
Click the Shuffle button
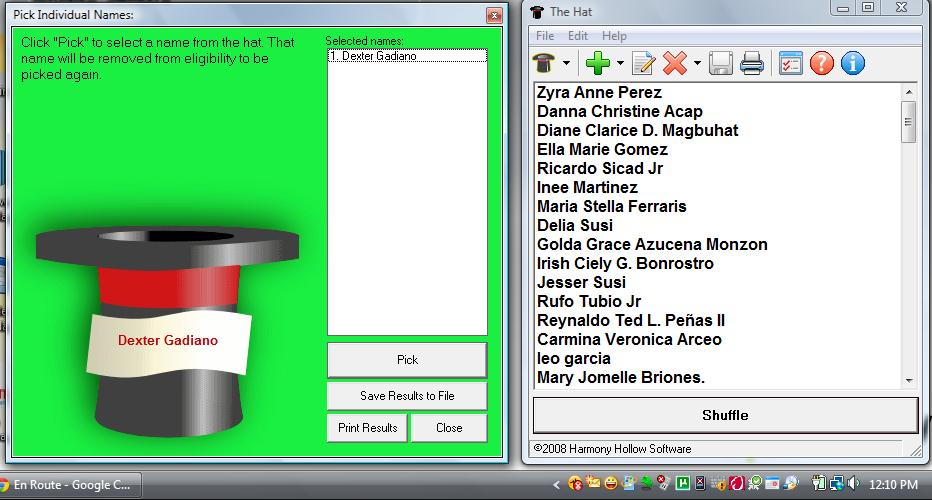(x=725, y=415)
